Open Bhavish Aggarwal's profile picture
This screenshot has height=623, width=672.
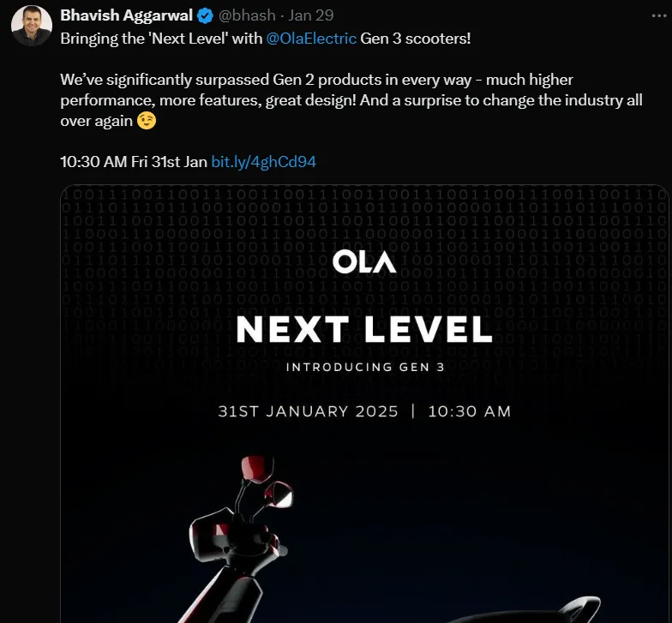coord(31,26)
